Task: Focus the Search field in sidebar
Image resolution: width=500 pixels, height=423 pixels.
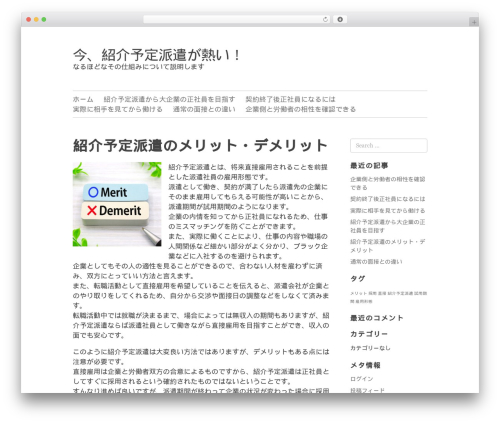Action: [389, 146]
